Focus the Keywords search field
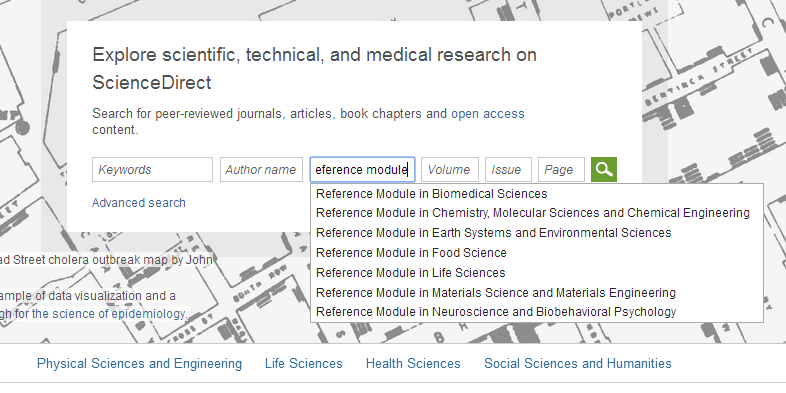Image resolution: width=786 pixels, height=393 pixels. [152, 169]
